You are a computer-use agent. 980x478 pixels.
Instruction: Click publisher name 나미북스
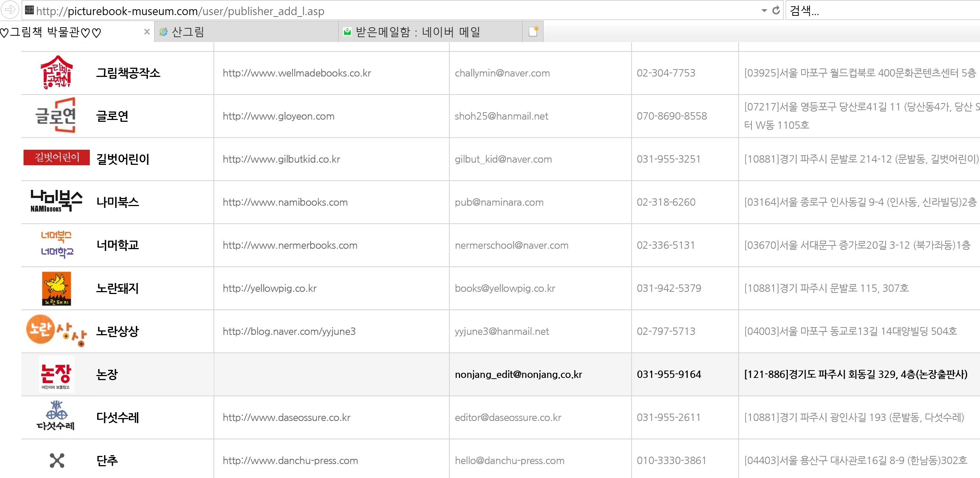point(117,202)
